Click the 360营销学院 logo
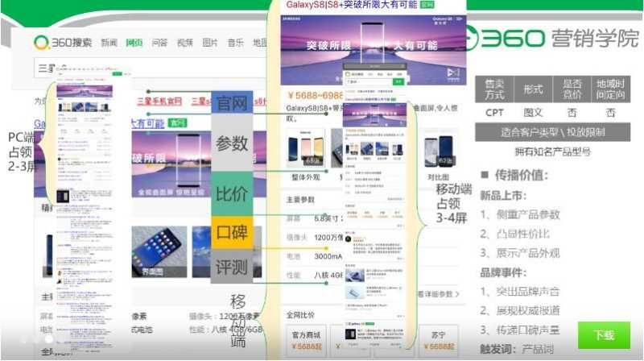Viewport: 644px width, 361px height. point(552,38)
